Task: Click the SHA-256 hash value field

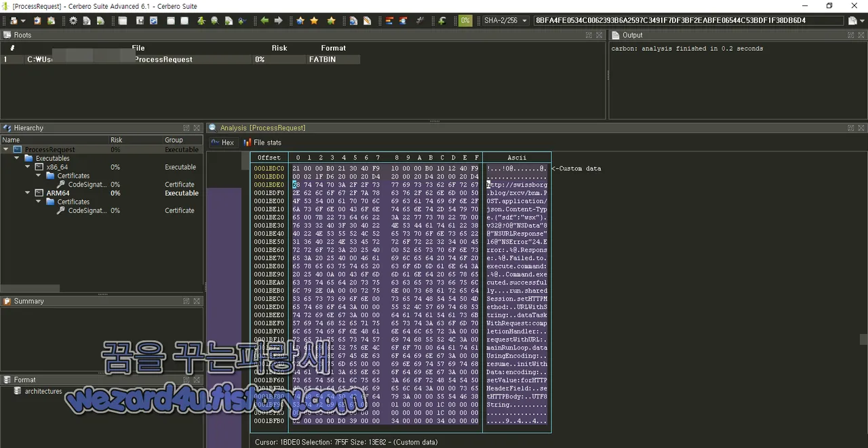Action: [x=689, y=21]
